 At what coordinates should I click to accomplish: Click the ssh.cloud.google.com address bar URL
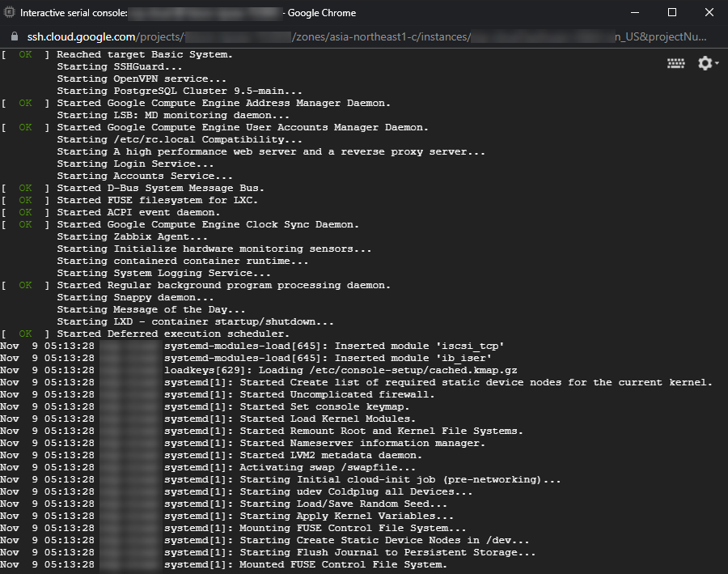[366, 36]
